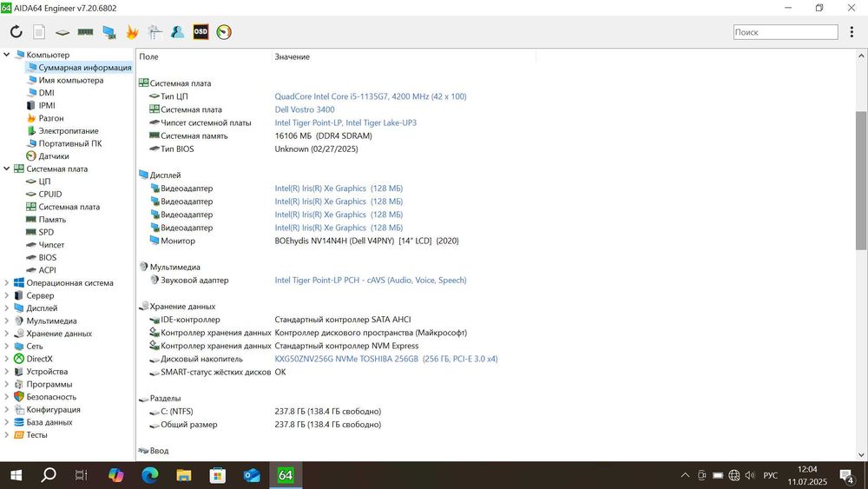Open the SensorPanel gauge toolbar icon
Image resolution: width=868 pixels, height=489 pixels.
click(224, 32)
